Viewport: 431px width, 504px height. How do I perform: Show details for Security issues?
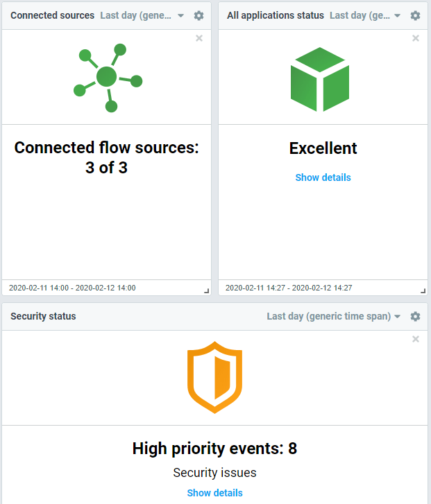pos(214,493)
